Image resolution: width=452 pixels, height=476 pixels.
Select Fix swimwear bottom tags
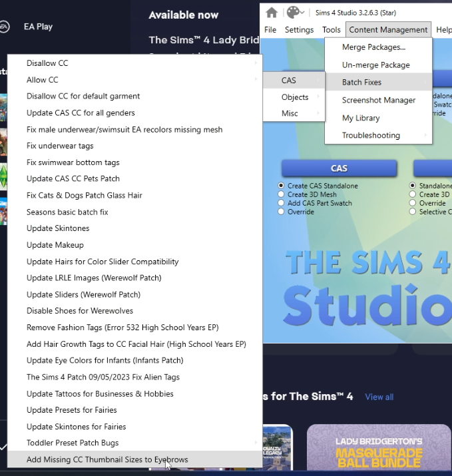click(x=134, y=162)
